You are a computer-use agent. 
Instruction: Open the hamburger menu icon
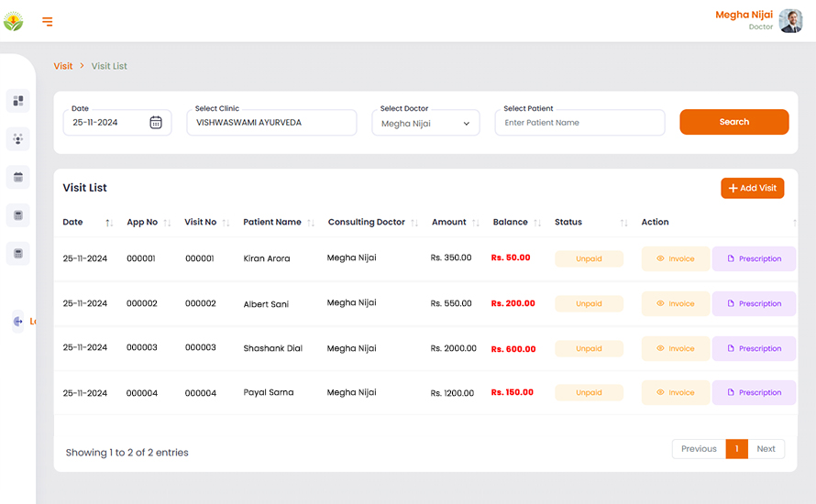tap(47, 22)
